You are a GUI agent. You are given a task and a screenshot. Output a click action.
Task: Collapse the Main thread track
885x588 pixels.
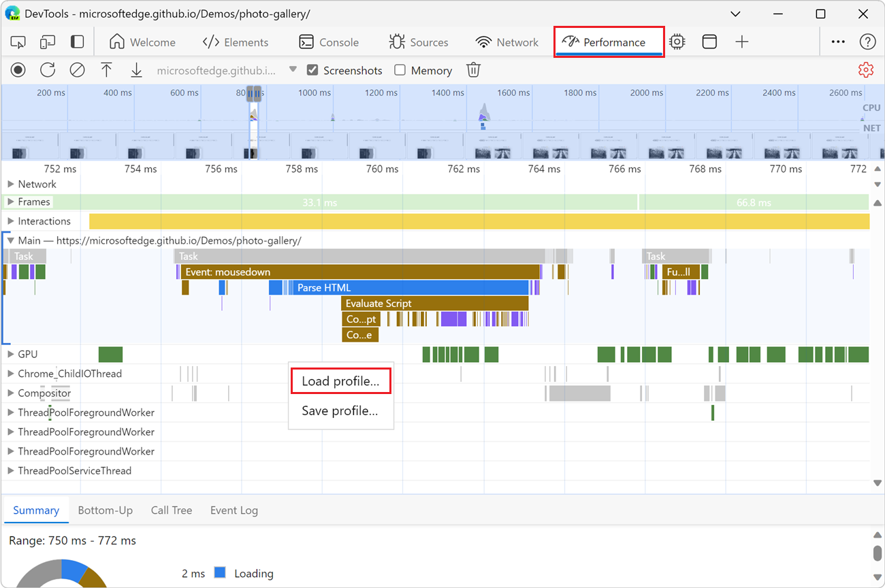9,240
